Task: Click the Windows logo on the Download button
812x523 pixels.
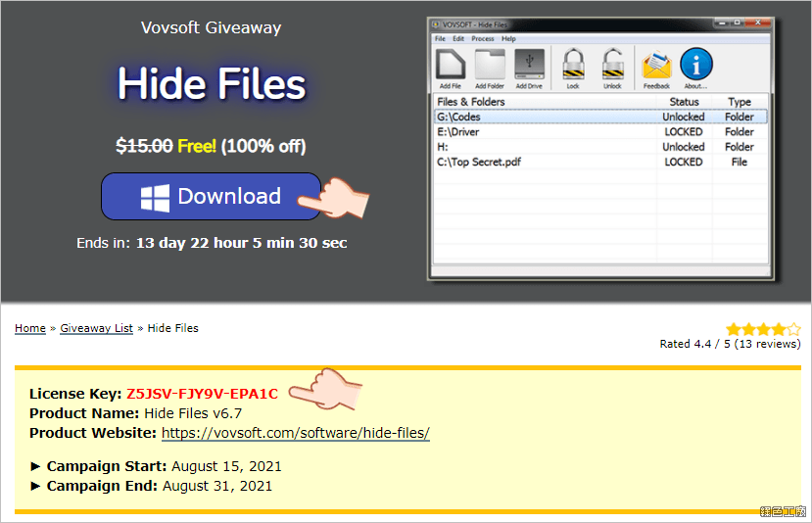Action: tap(155, 197)
